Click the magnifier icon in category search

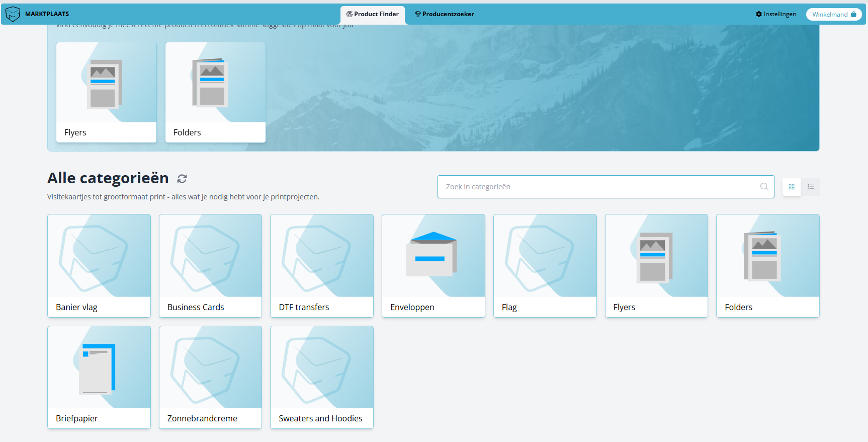(764, 187)
